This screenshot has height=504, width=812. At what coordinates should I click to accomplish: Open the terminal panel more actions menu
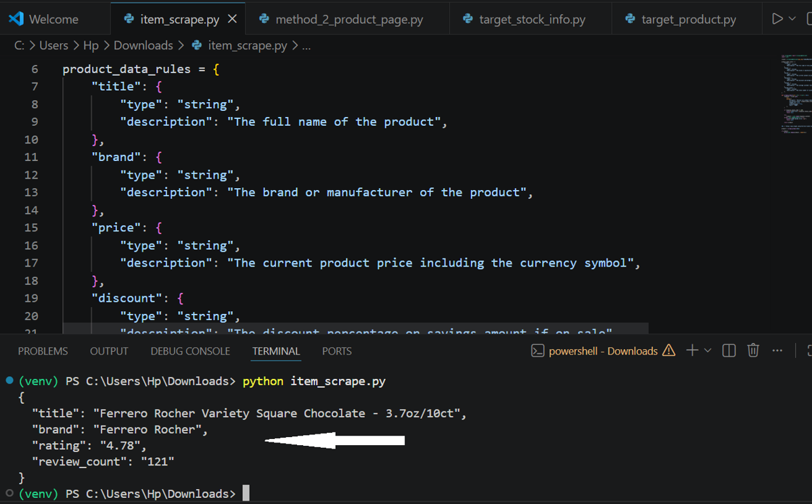(777, 350)
